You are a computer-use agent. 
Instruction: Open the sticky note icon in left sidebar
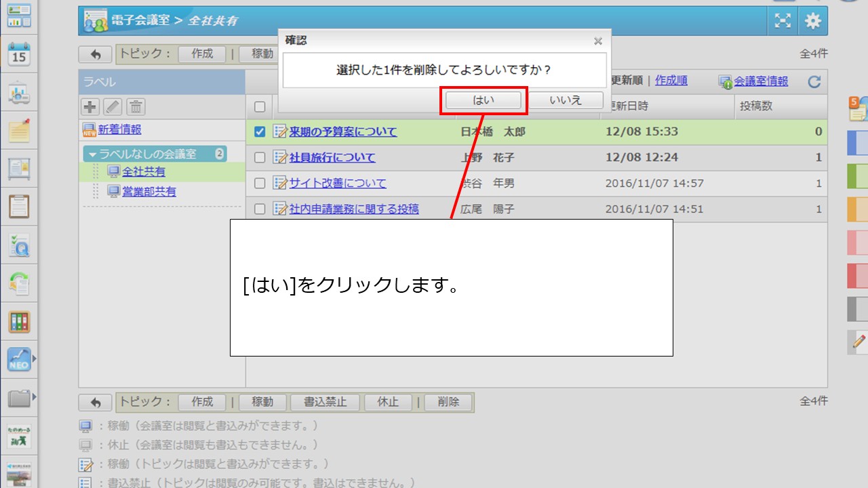click(x=19, y=130)
